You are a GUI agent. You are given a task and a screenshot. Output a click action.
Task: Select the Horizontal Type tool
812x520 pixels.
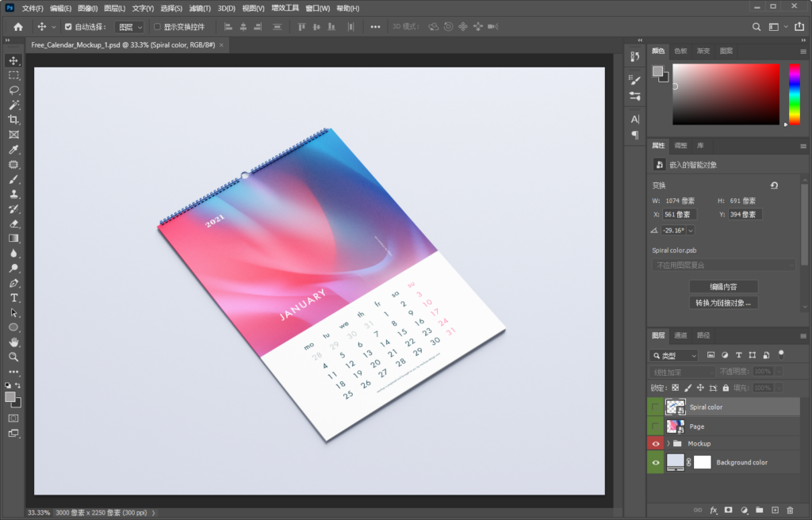[x=14, y=298]
